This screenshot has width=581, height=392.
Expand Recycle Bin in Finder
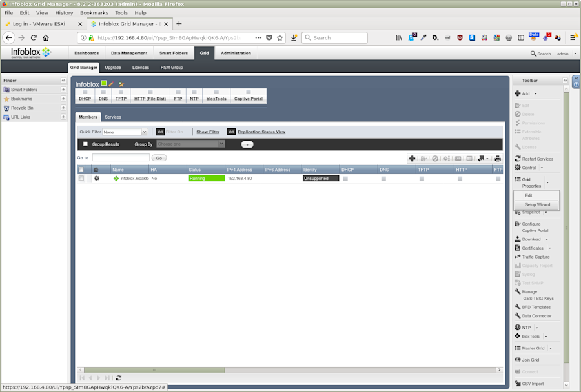63,108
